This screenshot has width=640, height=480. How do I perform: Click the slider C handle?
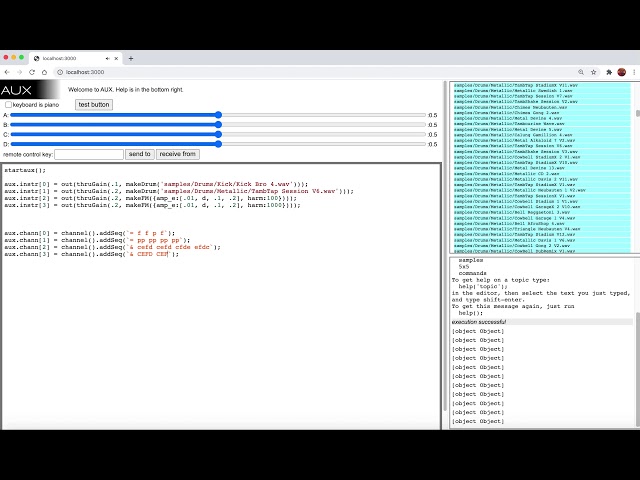coord(218,135)
